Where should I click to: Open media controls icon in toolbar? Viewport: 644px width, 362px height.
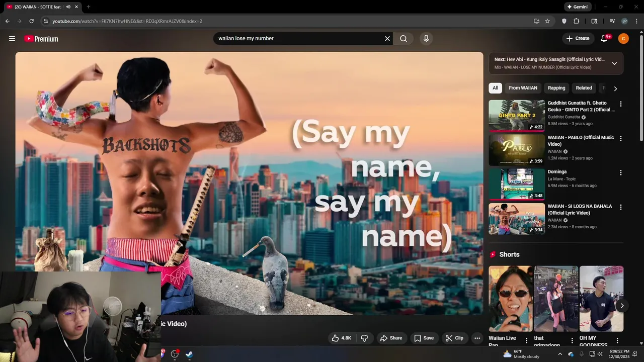(612, 21)
